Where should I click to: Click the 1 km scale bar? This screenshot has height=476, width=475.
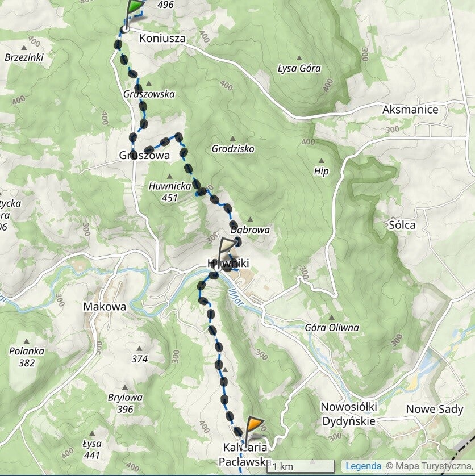301,466
